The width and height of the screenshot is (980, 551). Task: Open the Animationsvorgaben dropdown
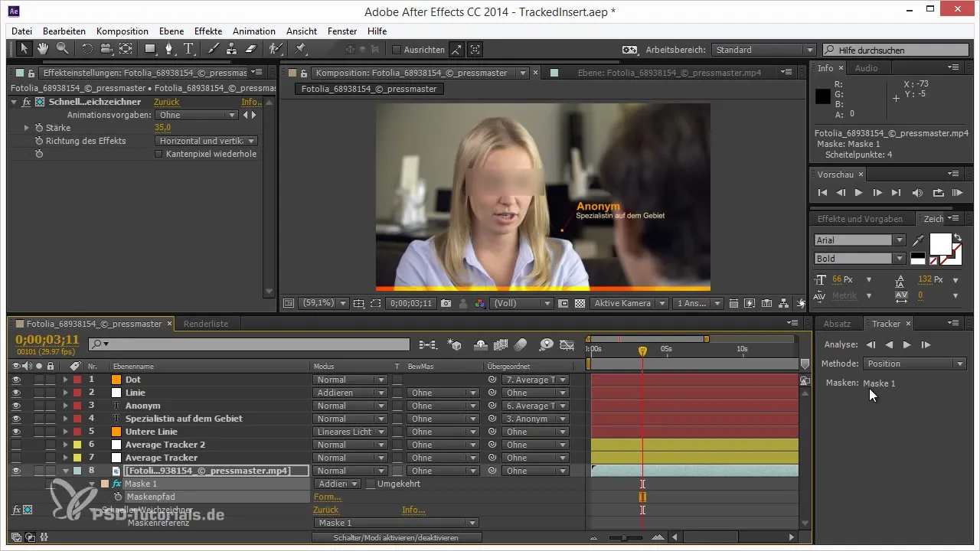(198, 115)
